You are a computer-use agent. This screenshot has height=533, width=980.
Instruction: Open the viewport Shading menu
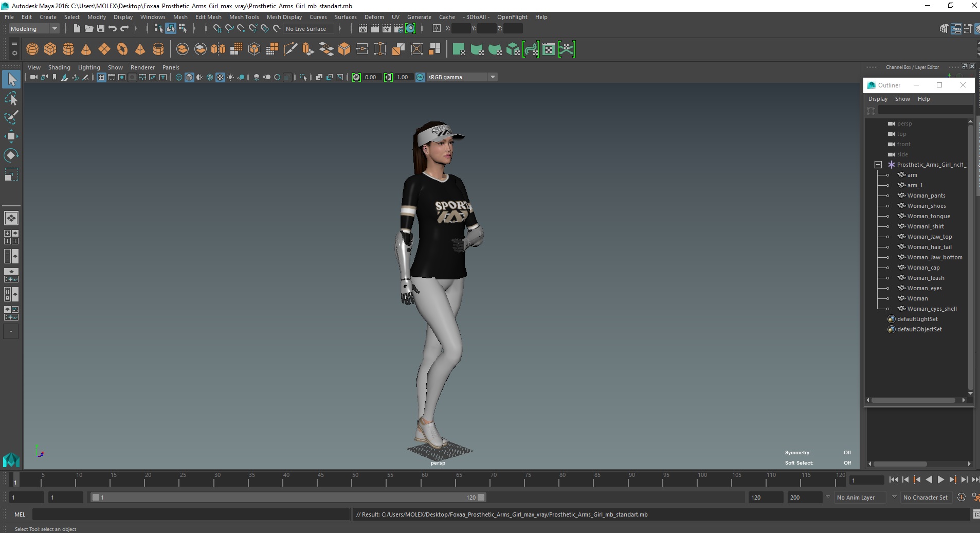(x=59, y=67)
